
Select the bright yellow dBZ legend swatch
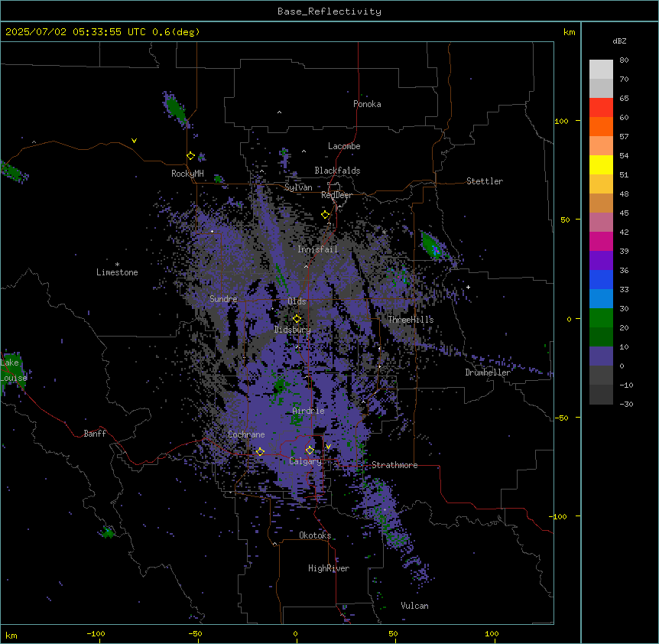pyautogui.click(x=601, y=164)
